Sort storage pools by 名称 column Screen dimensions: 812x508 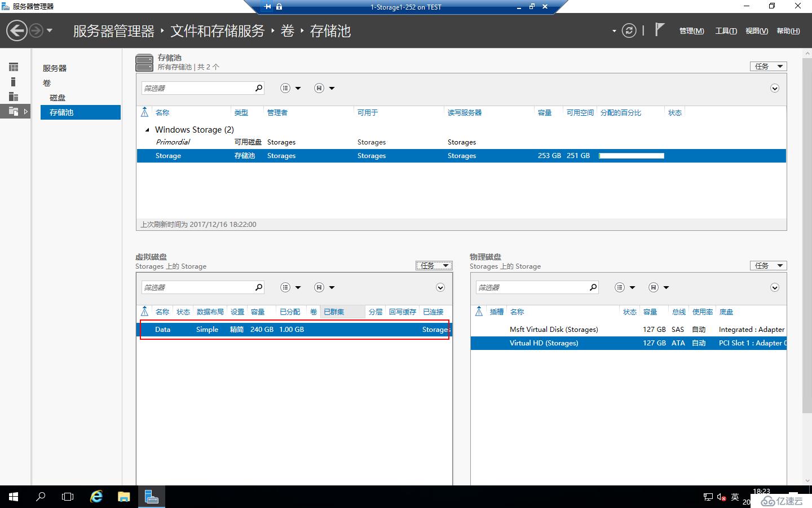(162, 113)
